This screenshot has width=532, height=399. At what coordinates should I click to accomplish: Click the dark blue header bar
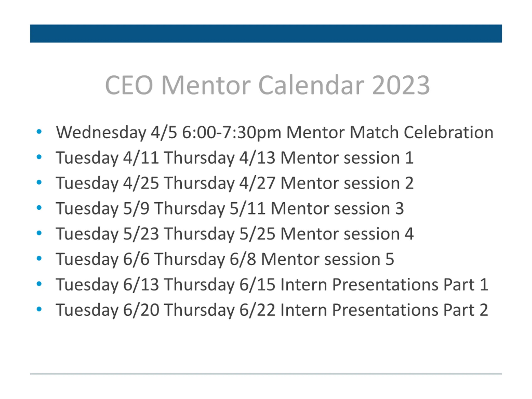coord(266,33)
